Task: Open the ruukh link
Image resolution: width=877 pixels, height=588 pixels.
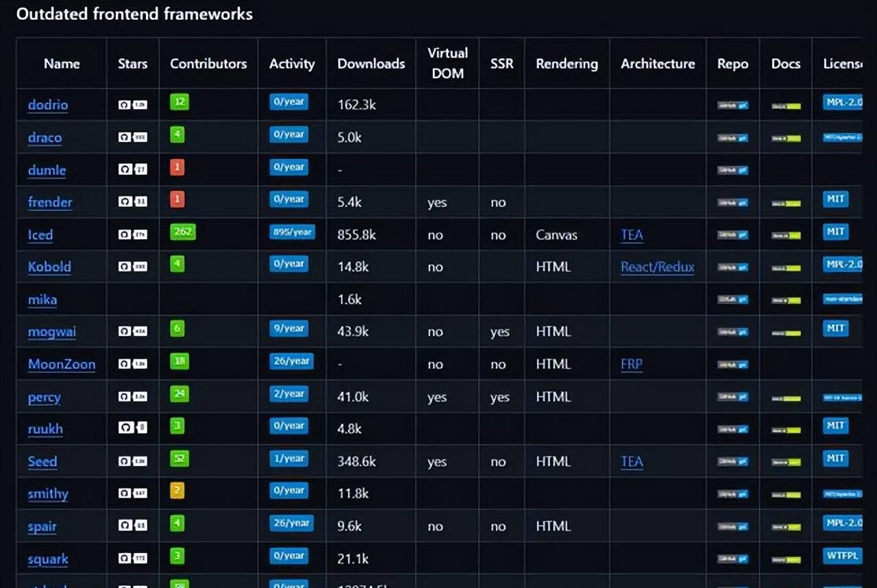Action: click(45, 429)
